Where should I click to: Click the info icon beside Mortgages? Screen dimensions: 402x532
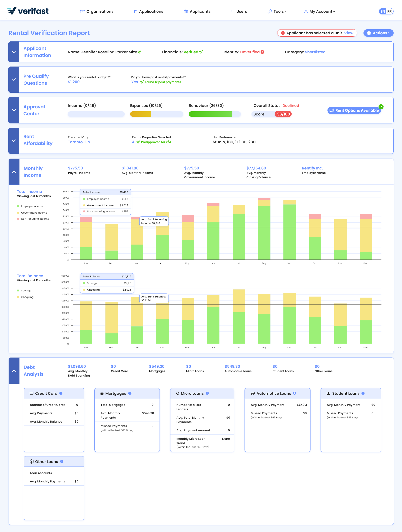pyautogui.click(x=130, y=393)
